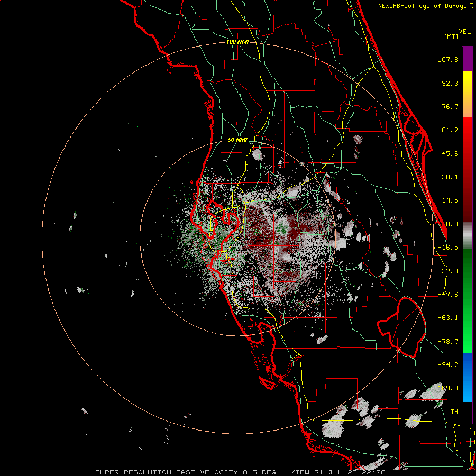Select the 61.2 velocity scale value

(450, 130)
